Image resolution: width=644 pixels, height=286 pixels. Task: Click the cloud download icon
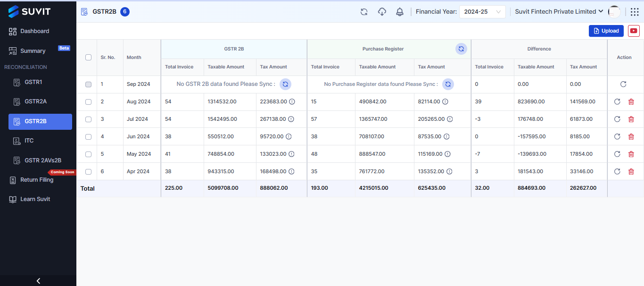pos(382,12)
